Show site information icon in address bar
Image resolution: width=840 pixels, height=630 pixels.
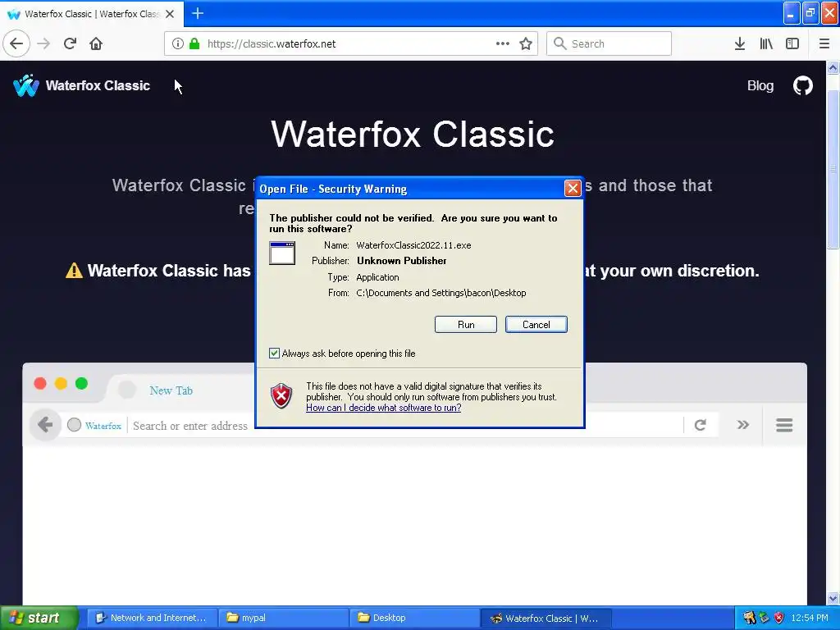178,43
